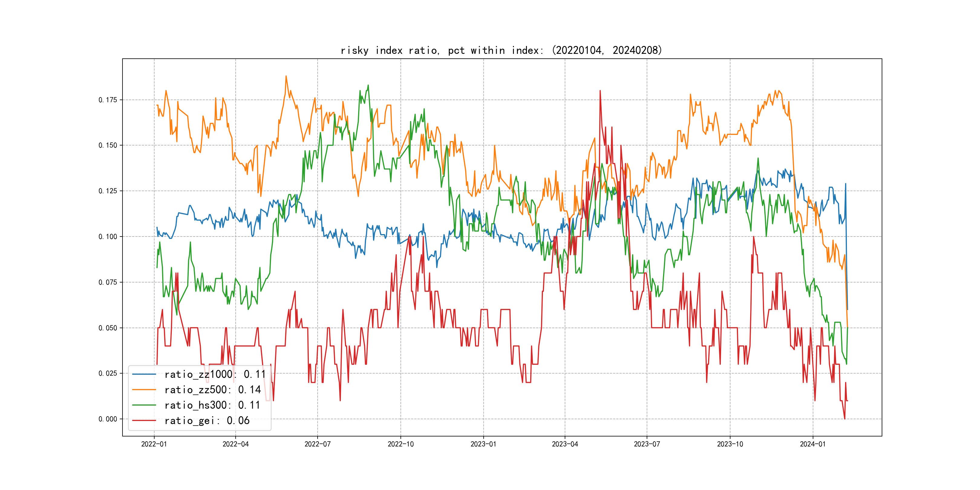Click the ratio_gei legend label

click(207, 421)
